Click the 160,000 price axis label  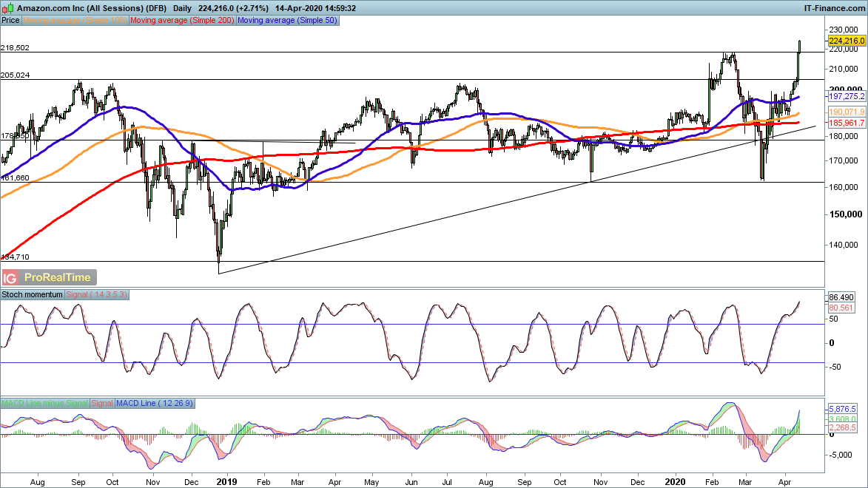[x=844, y=187]
